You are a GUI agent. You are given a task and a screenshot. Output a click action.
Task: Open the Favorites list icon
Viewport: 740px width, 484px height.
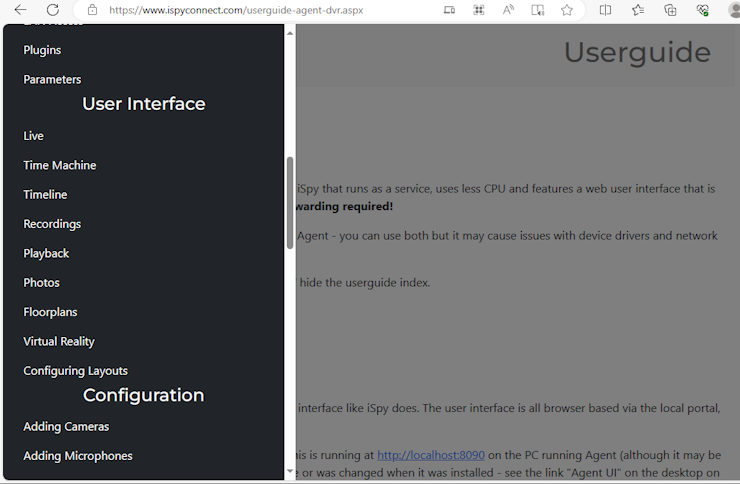(638, 10)
